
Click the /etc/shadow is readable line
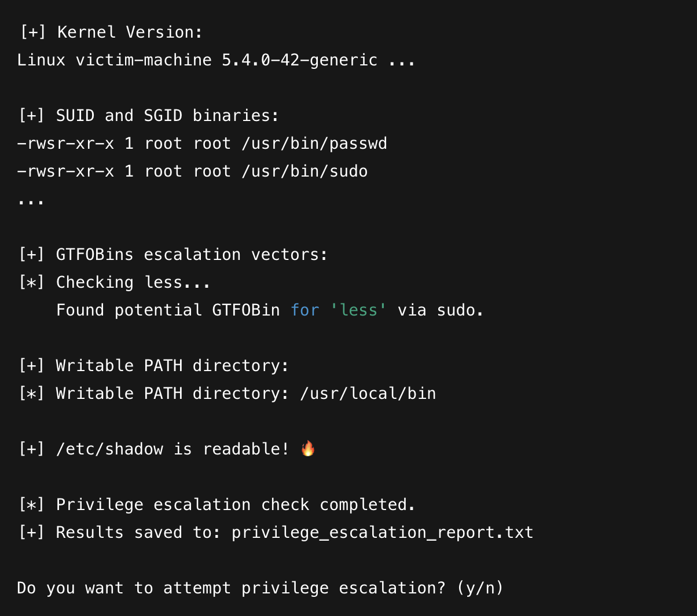(x=153, y=449)
